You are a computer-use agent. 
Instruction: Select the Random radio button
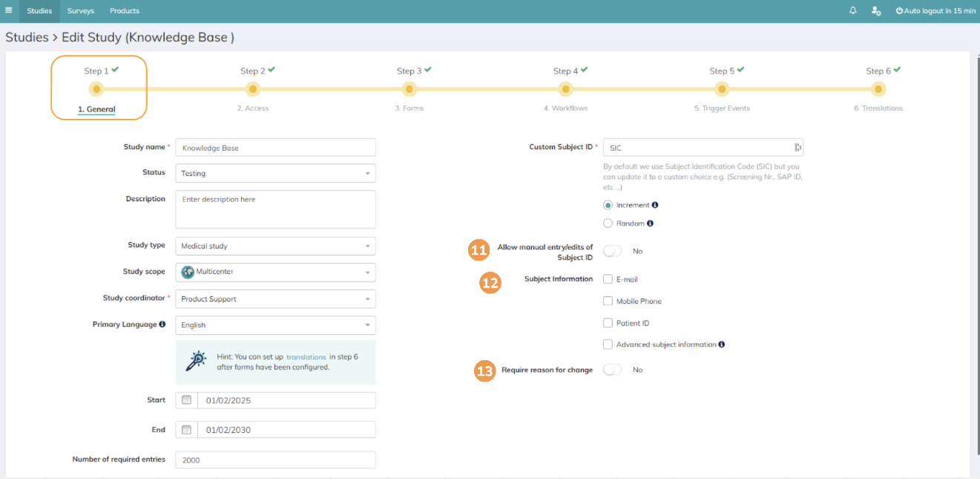[x=608, y=224]
